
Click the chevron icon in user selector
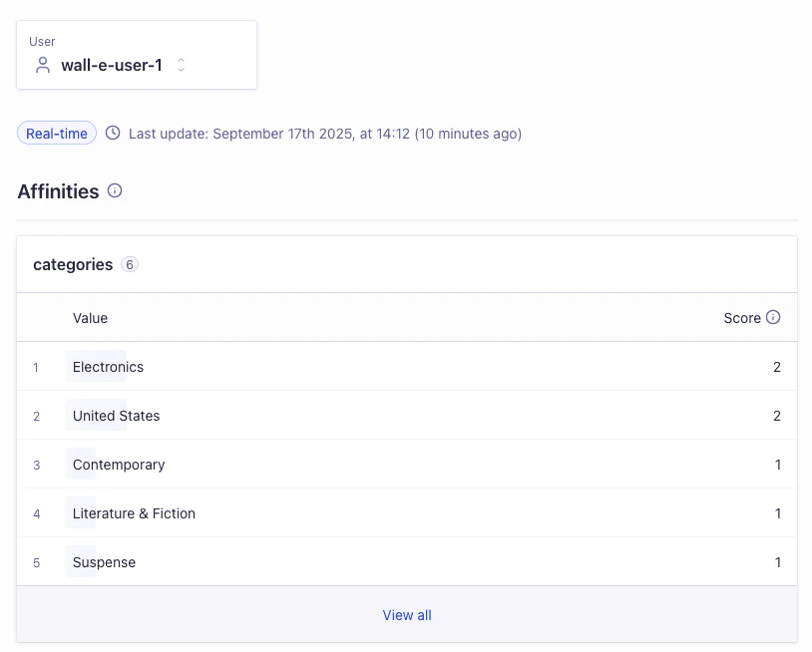pos(181,65)
